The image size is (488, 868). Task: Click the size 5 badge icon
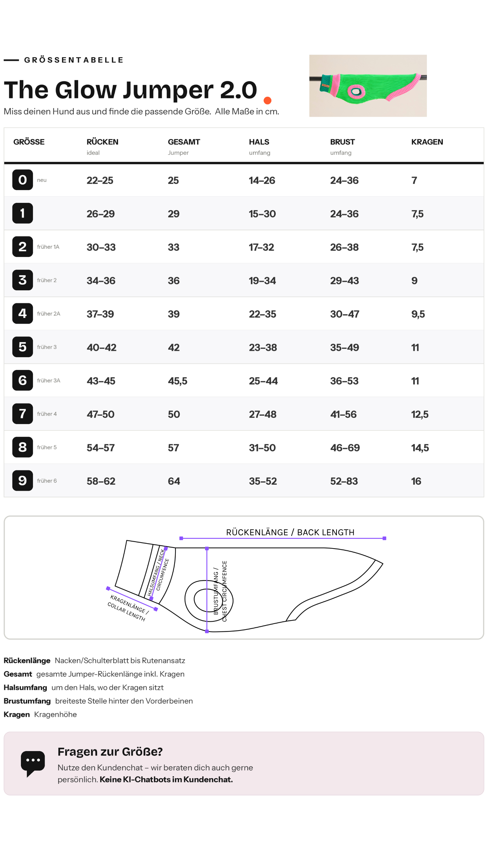(x=23, y=347)
